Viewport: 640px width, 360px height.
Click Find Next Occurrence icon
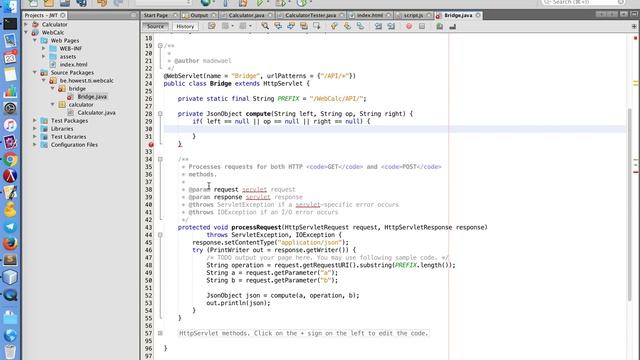coord(291,26)
